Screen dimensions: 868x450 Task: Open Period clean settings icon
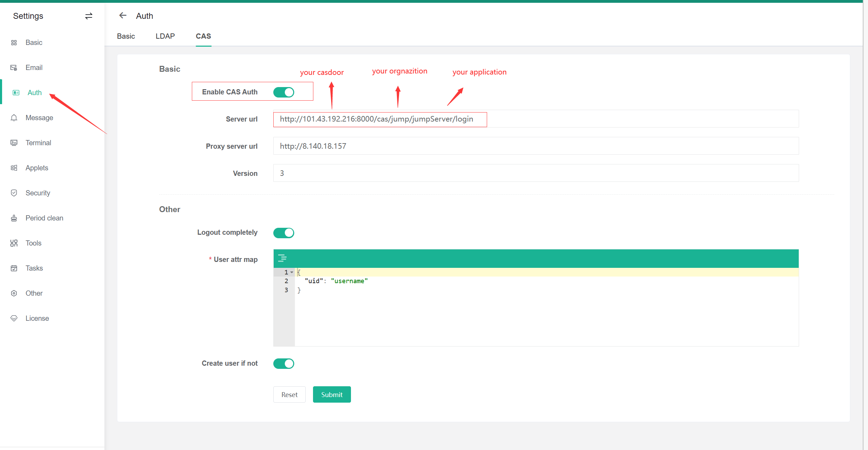coord(14,218)
